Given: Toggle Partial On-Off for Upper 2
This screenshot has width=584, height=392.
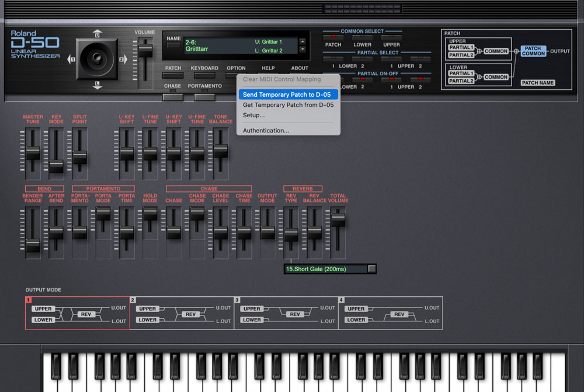Looking at the screenshot, I should point(420,79).
